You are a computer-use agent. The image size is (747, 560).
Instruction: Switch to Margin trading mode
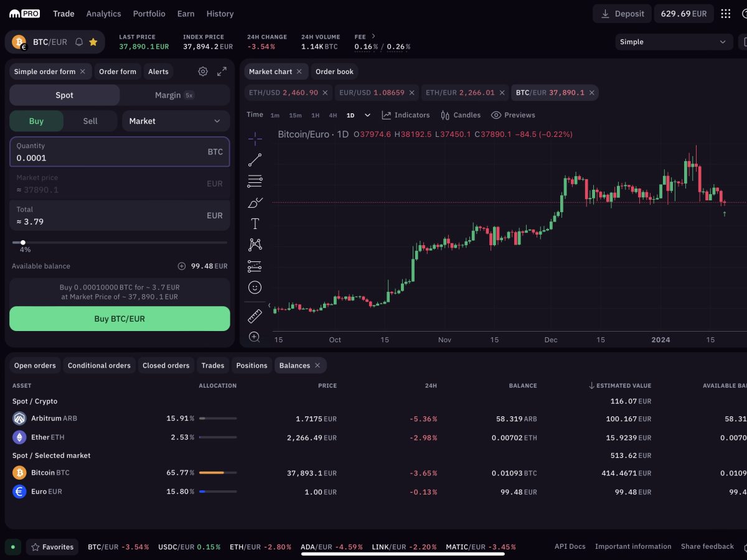pyautogui.click(x=175, y=95)
